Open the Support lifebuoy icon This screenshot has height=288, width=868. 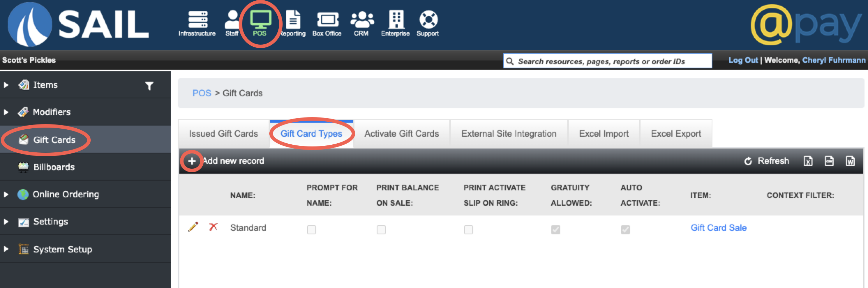(428, 20)
